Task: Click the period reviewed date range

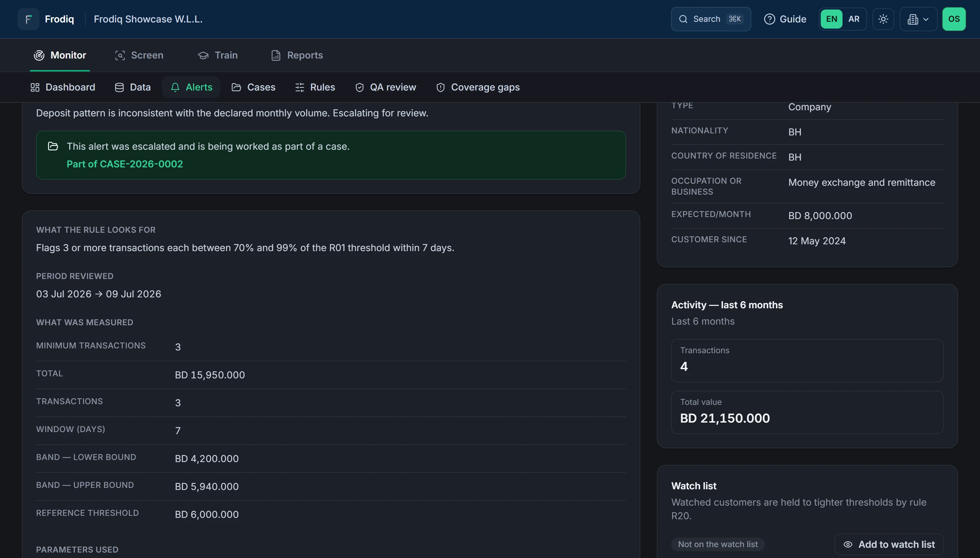Action: tap(98, 294)
